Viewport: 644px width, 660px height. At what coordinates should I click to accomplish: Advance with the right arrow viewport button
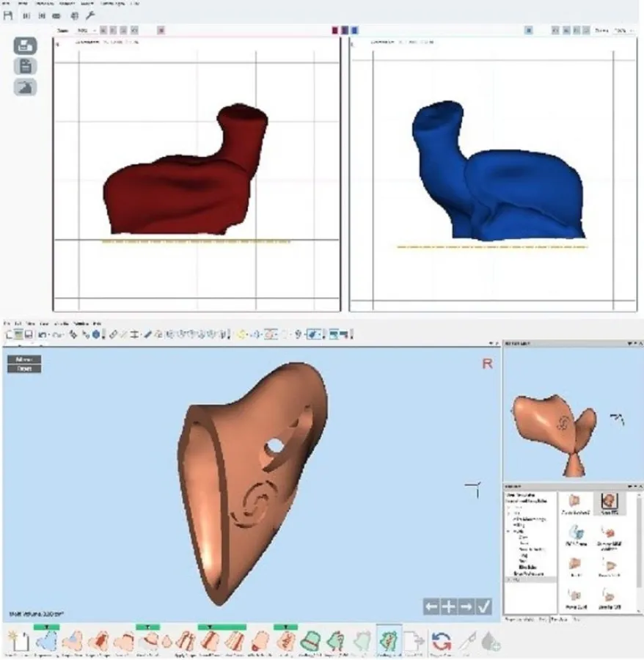click(466, 606)
